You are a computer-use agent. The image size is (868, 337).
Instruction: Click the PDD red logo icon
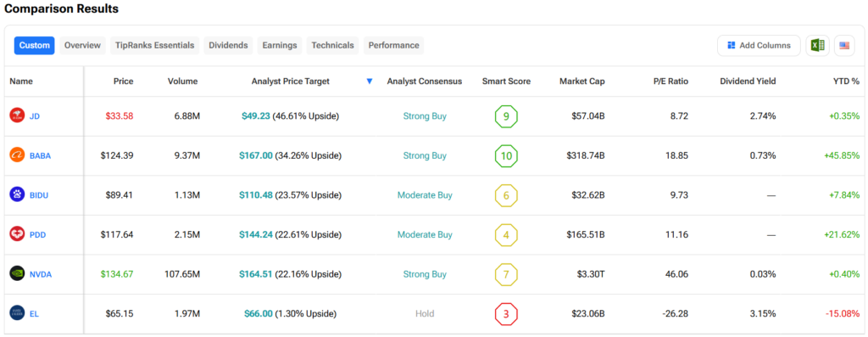(17, 234)
